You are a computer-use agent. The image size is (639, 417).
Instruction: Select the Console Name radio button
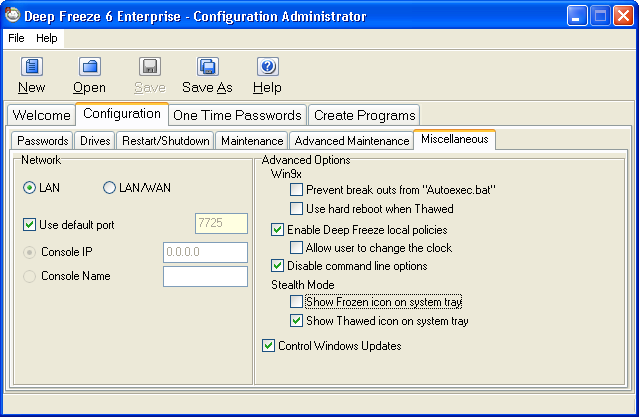(x=29, y=276)
